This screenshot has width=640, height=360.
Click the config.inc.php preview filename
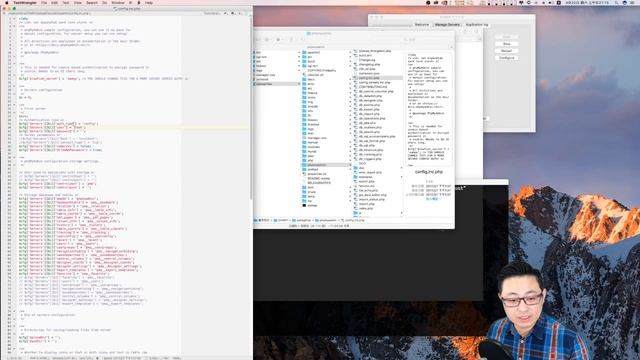coord(429,172)
